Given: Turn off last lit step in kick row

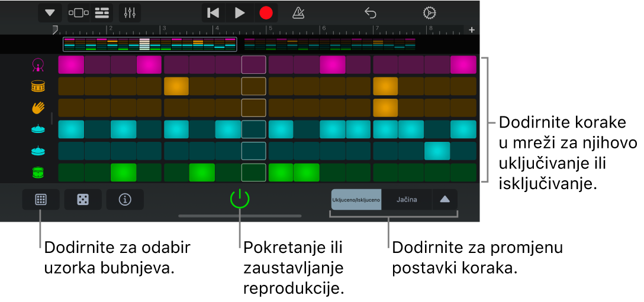Looking at the screenshot, I should 463,65.
